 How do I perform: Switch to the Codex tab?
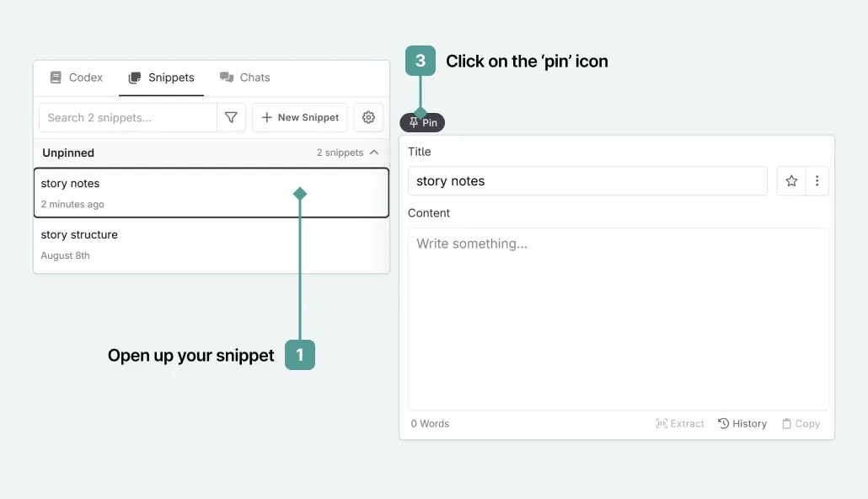(x=76, y=77)
